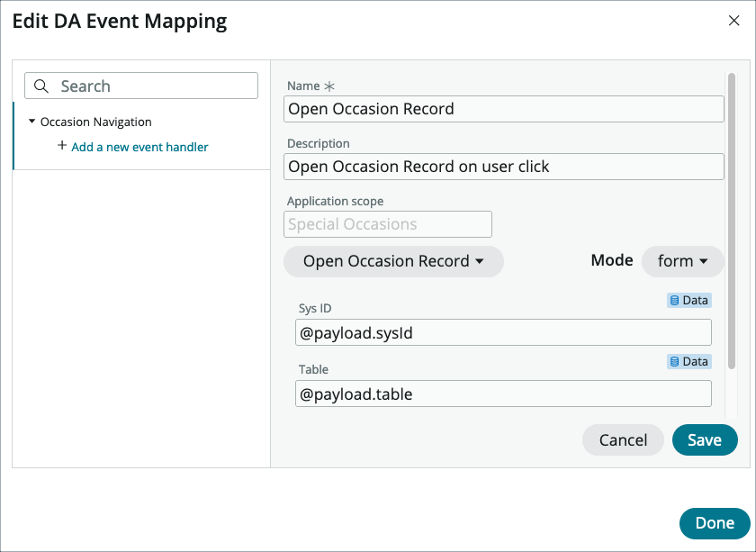Collapse the Occasion Navigation tree node

pyautogui.click(x=32, y=122)
